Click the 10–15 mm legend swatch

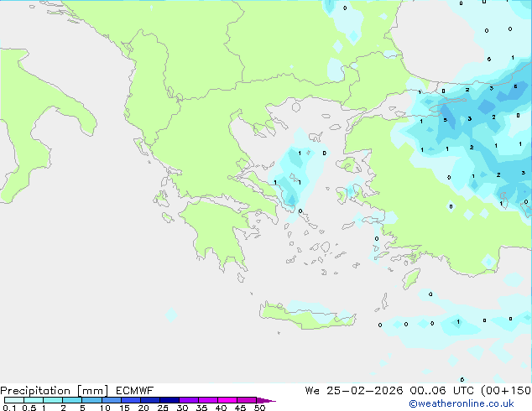coord(111,400)
